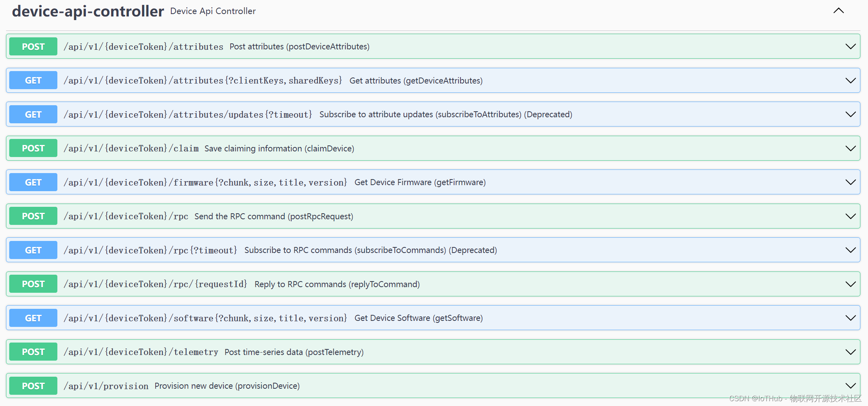This screenshot has height=406, width=868.
Task: Click the POST badge for rpc requestId endpoint
Action: click(33, 284)
